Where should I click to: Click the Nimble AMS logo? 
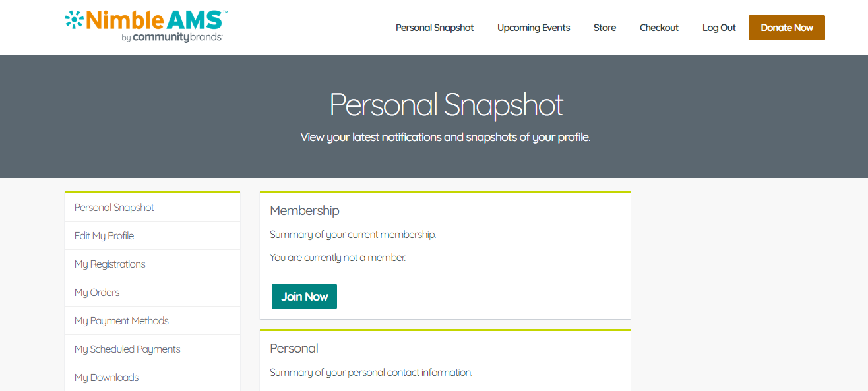click(147, 26)
